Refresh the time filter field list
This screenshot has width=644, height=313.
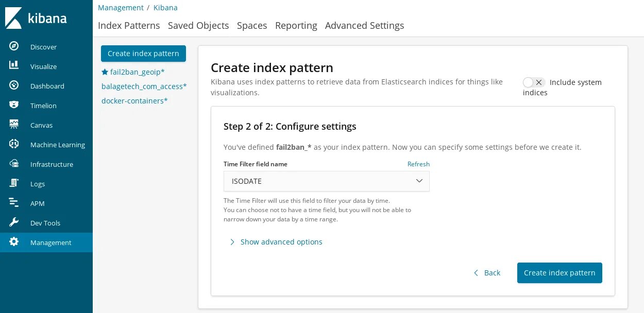(418, 164)
